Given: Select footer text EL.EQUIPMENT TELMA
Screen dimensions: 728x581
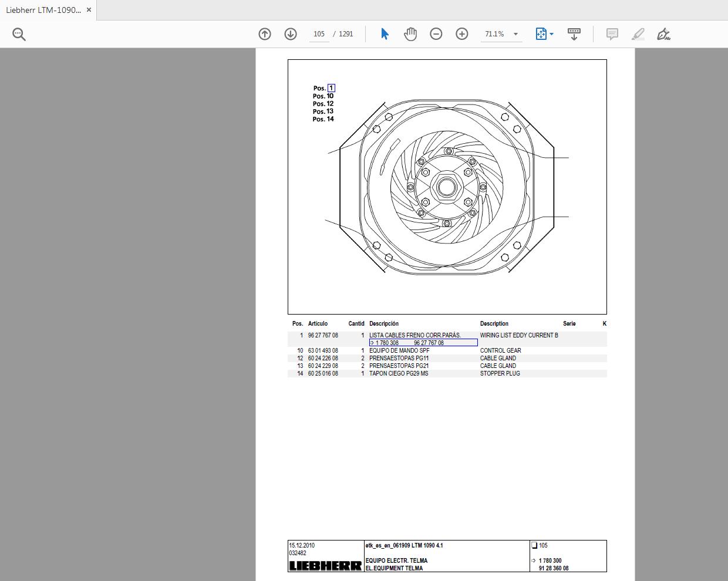Looking at the screenshot, I should pos(394,568).
